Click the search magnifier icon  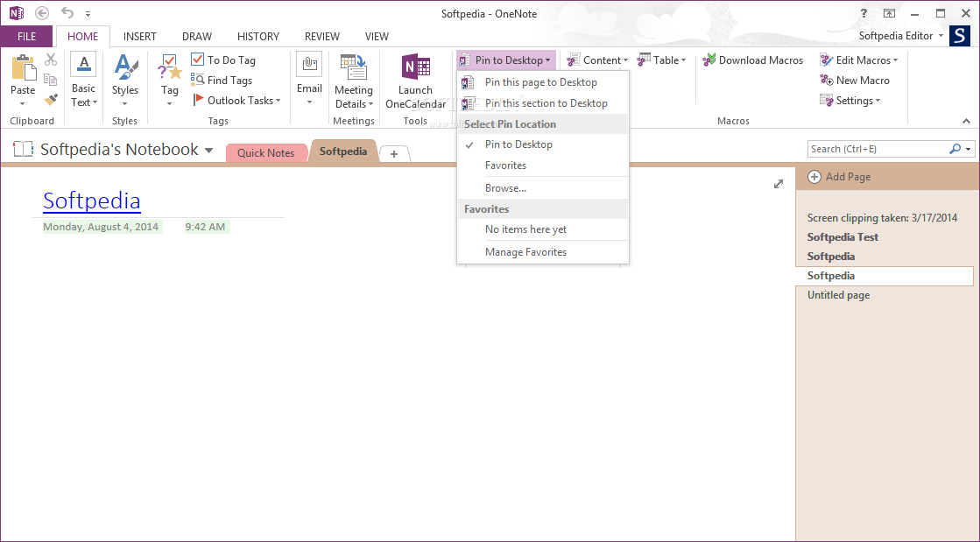tap(955, 149)
